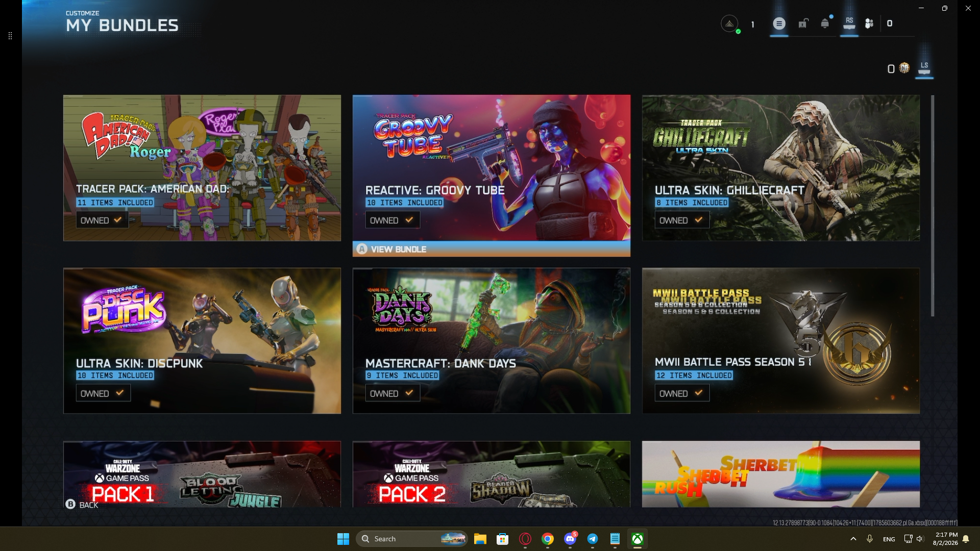Click View Bundle button

492,249
